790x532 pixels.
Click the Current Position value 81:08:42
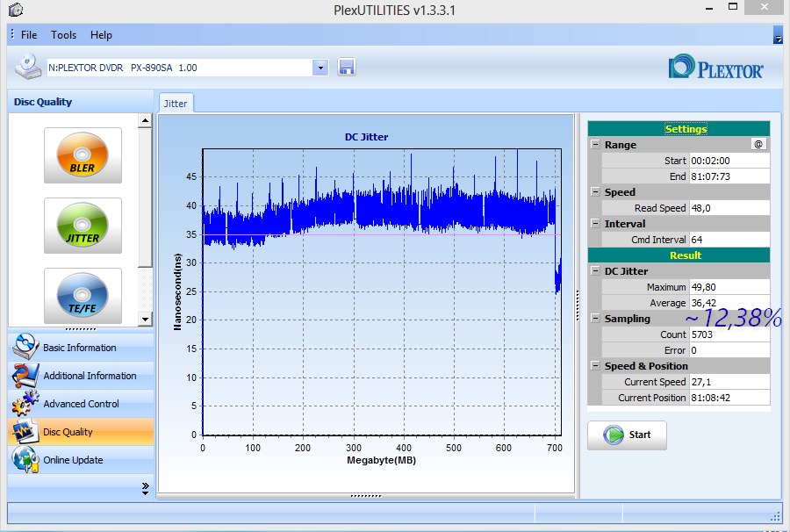pyautogui.click(x=729, y=398)
